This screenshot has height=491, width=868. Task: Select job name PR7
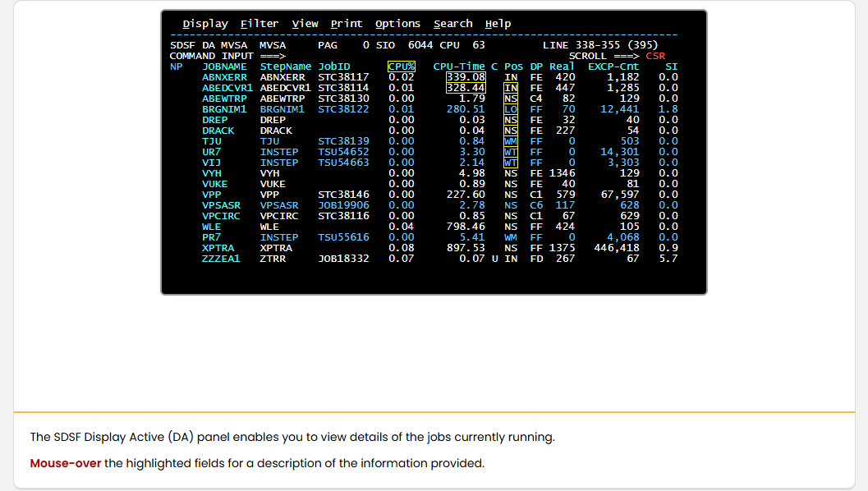click(212, 237)
